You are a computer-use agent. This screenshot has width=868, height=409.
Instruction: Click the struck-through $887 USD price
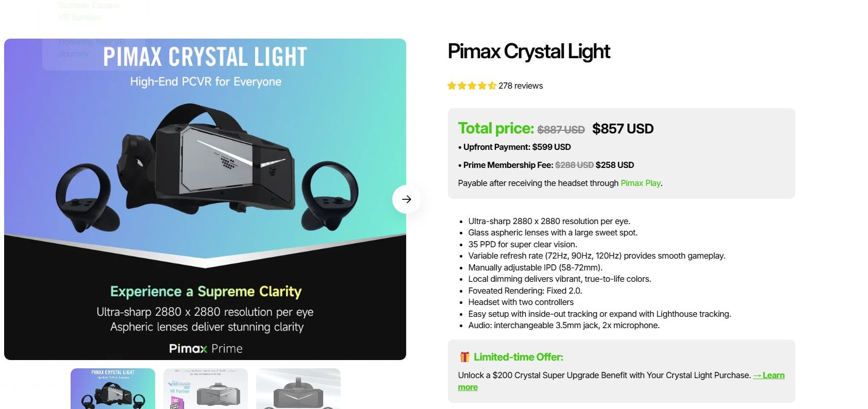pyautogui.click(x=561, y=130)
